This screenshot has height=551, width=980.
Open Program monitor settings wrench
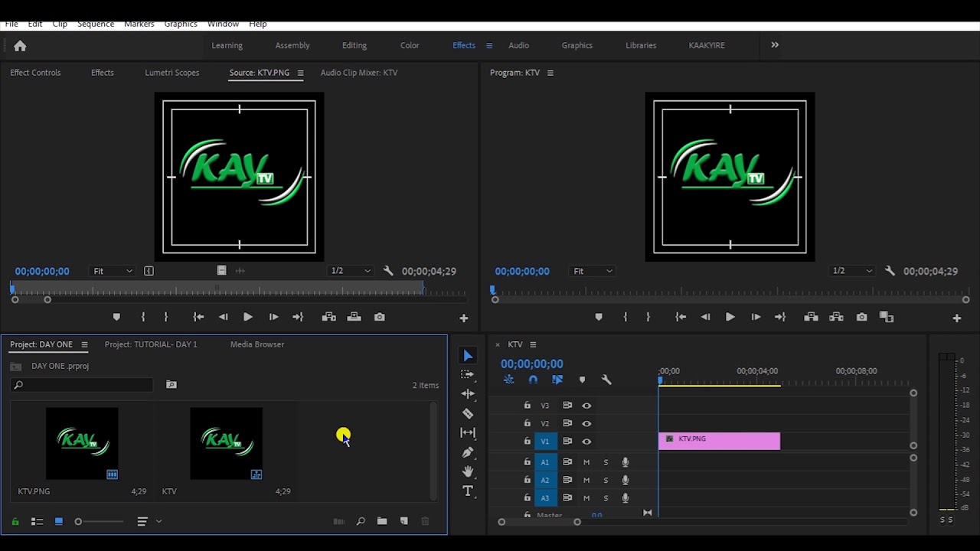point(890,271)
